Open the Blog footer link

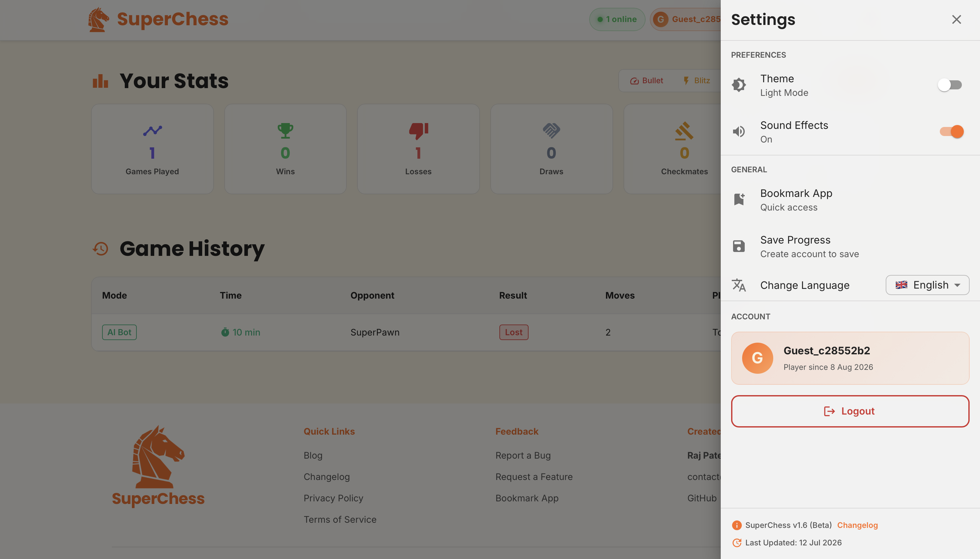tap(313, 456)
